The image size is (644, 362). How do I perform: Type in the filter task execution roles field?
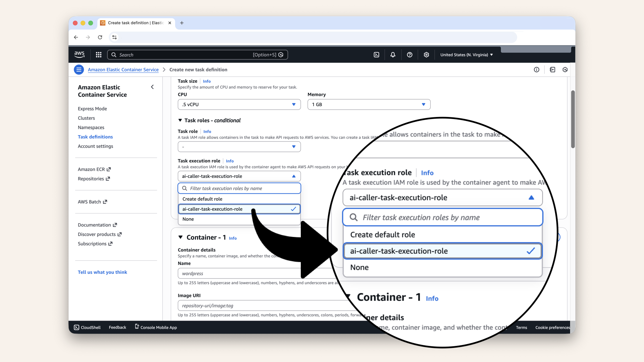coord(239,188)
